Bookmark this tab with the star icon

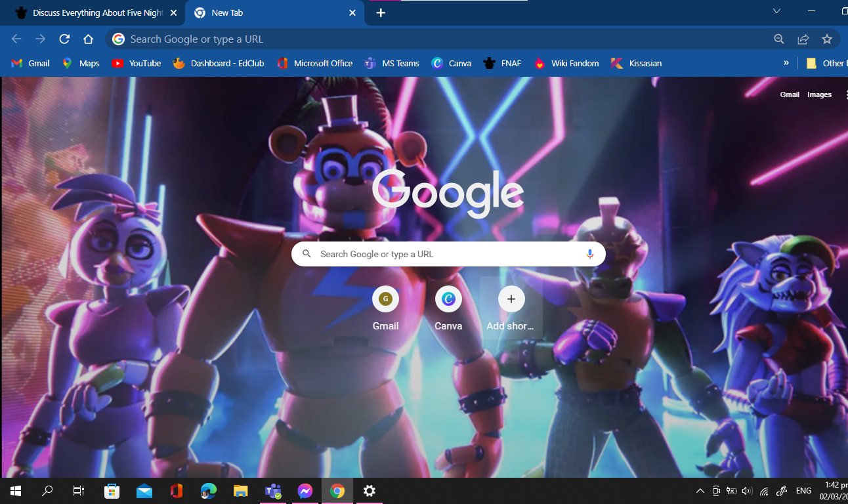(x=827, y=39)
